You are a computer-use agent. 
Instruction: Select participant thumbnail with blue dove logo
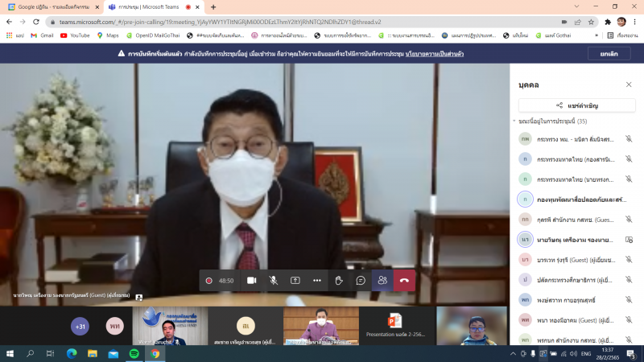(170, 326)
